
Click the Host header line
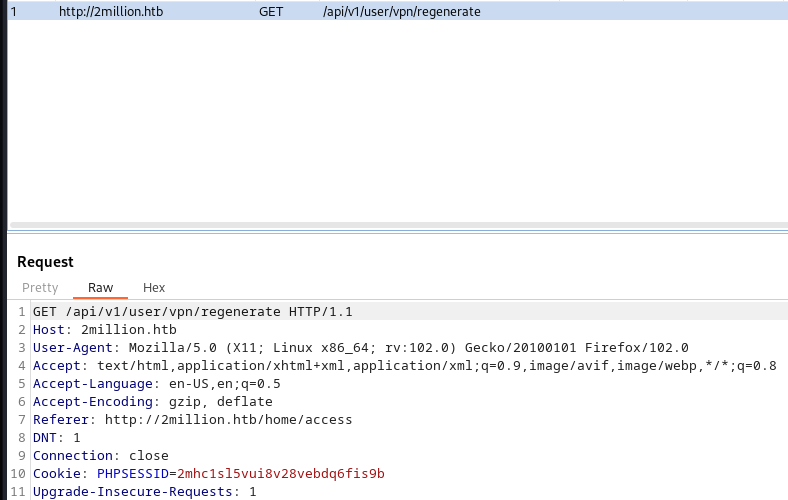click(105, 330)
